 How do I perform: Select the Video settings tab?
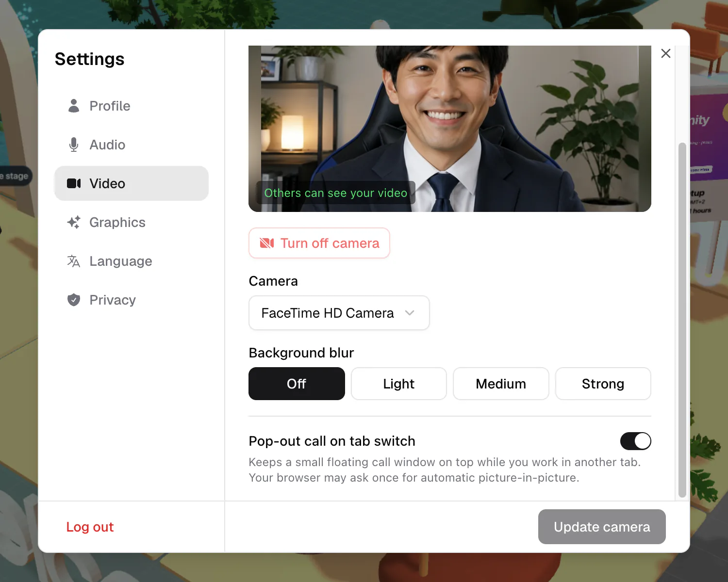click(x=132, y=183)
